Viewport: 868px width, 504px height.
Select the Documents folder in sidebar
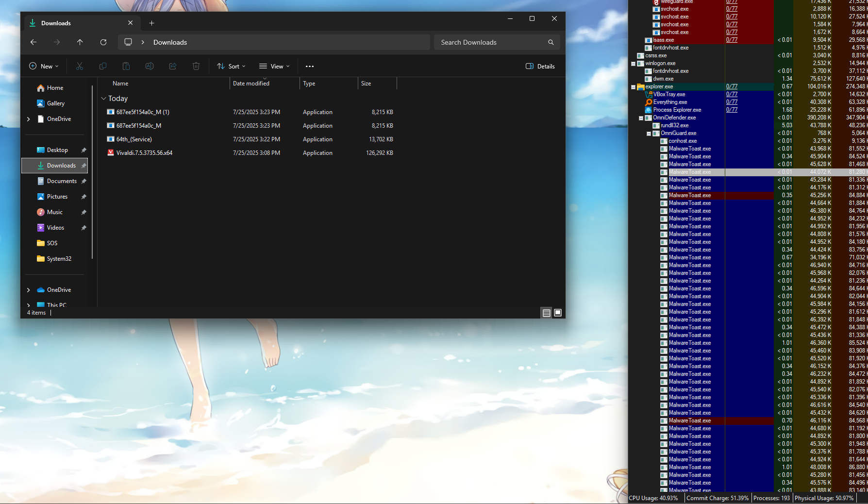point(62,181)
